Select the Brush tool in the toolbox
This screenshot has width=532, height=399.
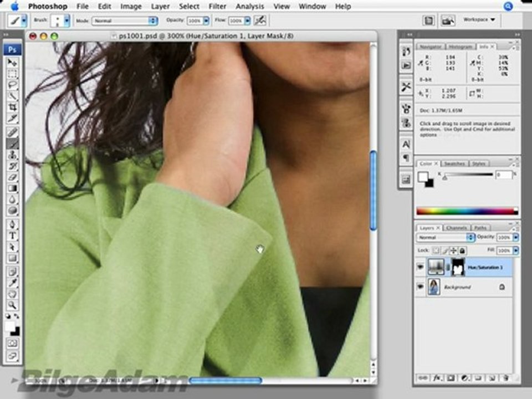pyautogui.click(x=12, y=144)
